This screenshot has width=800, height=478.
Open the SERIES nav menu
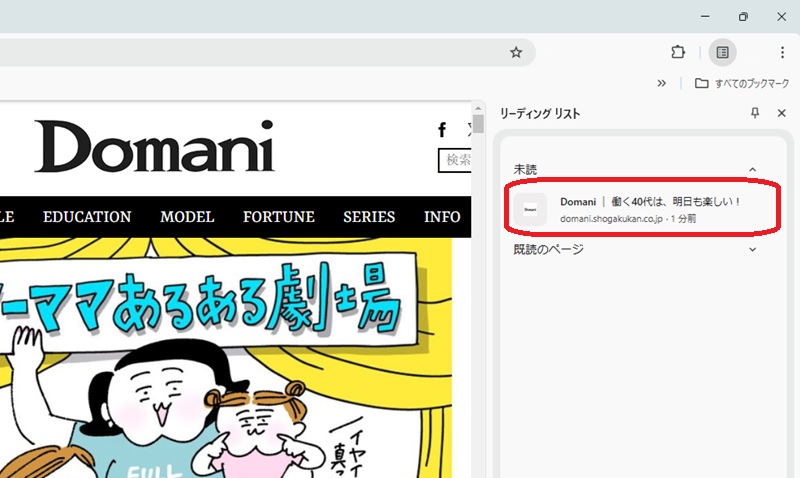[369, 217]
